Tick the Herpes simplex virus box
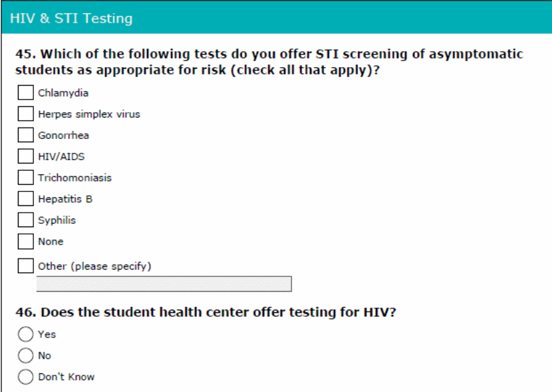552x392 pixels. click(x=25, y=114)
